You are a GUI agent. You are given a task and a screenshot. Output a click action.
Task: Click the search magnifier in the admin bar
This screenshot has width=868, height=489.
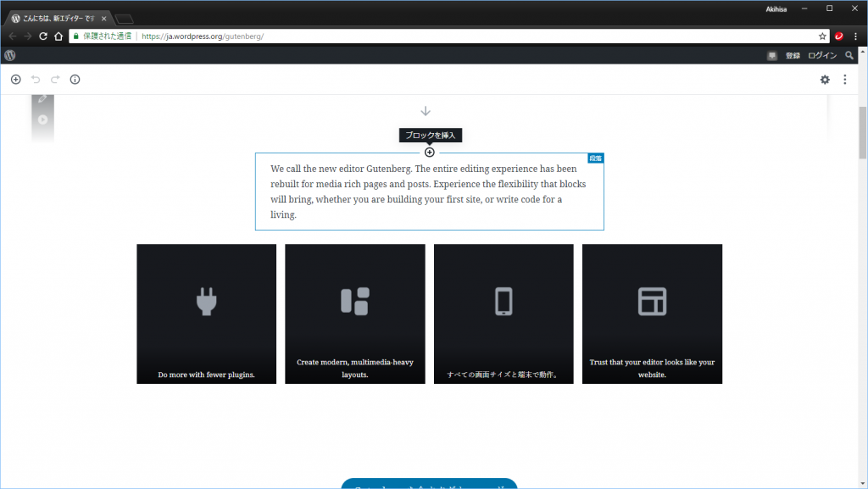(849, 55)
